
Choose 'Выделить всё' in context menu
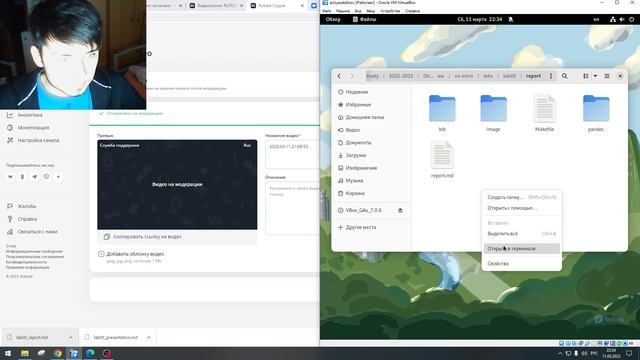pos(522,233)
